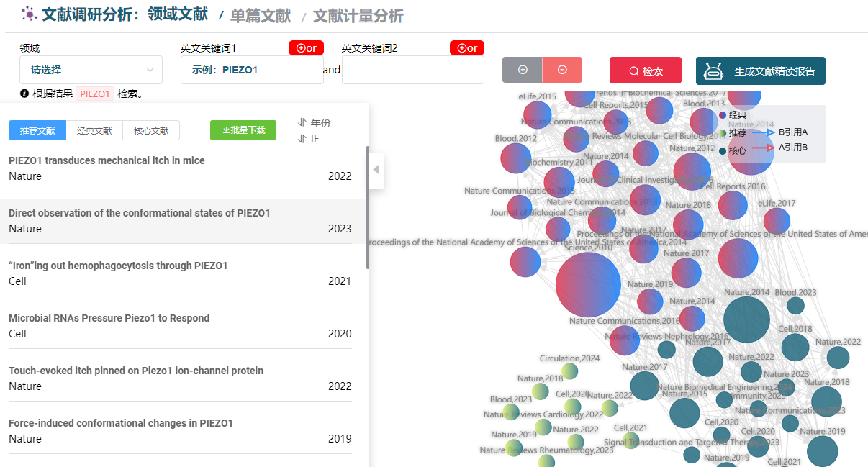Sort the literature list by 年份
Image resolution: width=868 pixels, height=467 pixels.
tap(315, 123)
